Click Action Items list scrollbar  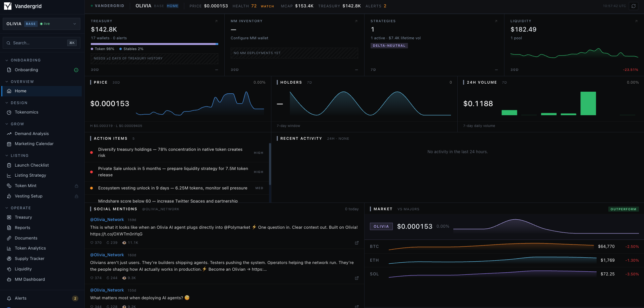pyautogui.click(x=270, y=164)
